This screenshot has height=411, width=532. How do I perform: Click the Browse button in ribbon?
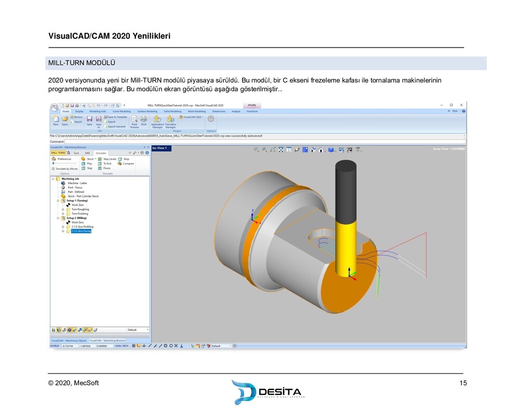tap(76, 117)
